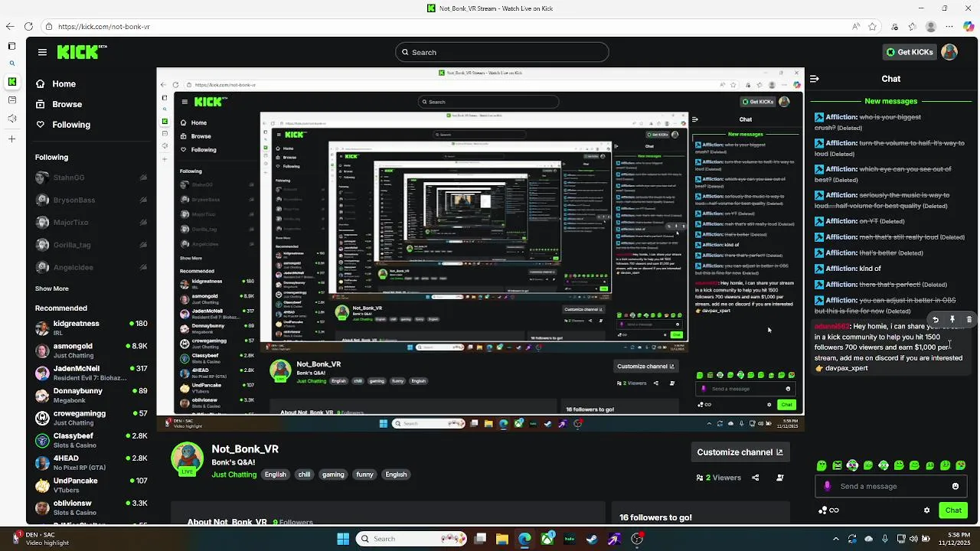
Task: Open Donnaybunny recommended channel
Action: point(91,395)
